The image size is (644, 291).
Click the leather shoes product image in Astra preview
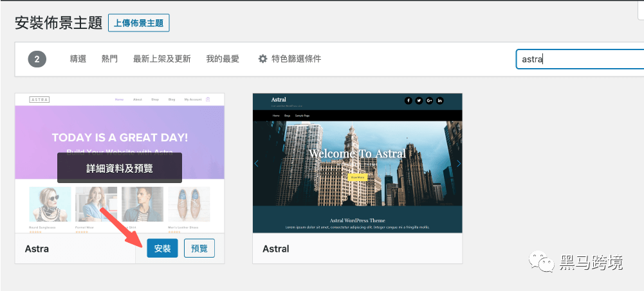tap(189, 204)
